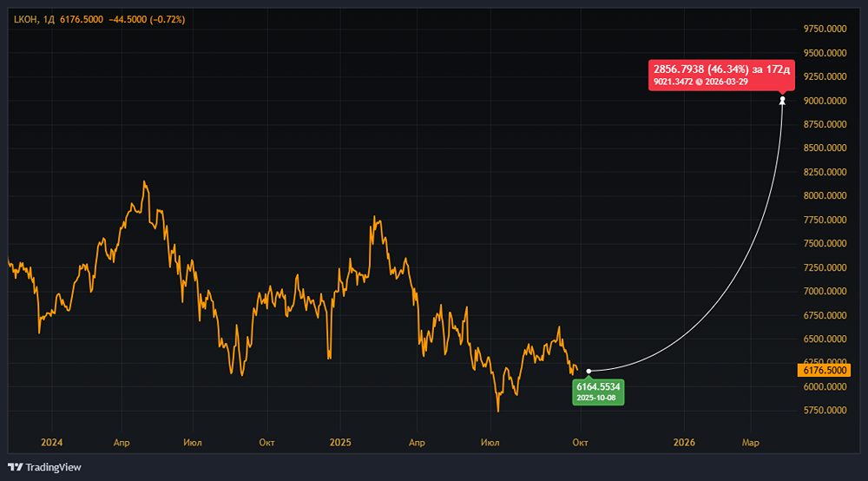Select the forecast curve end point at 9021
The image size is (868, 481).
point(782,100)
